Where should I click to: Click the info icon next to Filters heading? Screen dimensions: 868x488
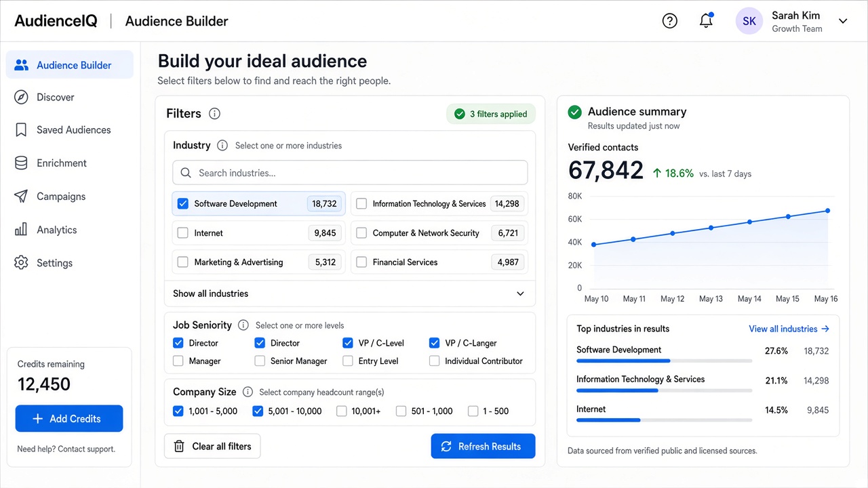coord(214,114)
